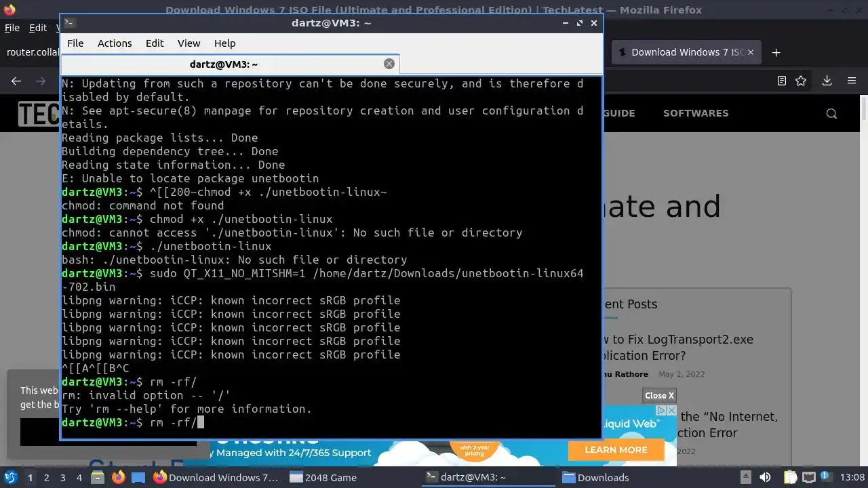Click 'E: Unable to locate package unetbootin' line

pyautogui.click(x=190, y=178)
